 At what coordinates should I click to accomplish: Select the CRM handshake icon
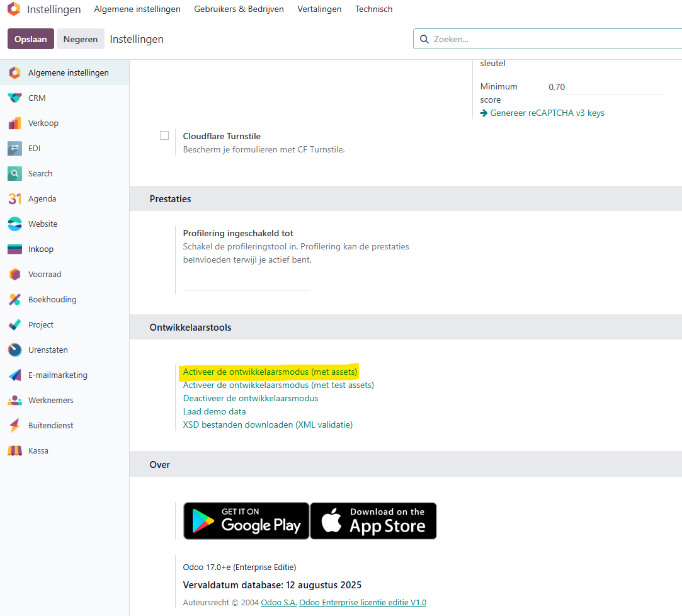coord(14,98)
